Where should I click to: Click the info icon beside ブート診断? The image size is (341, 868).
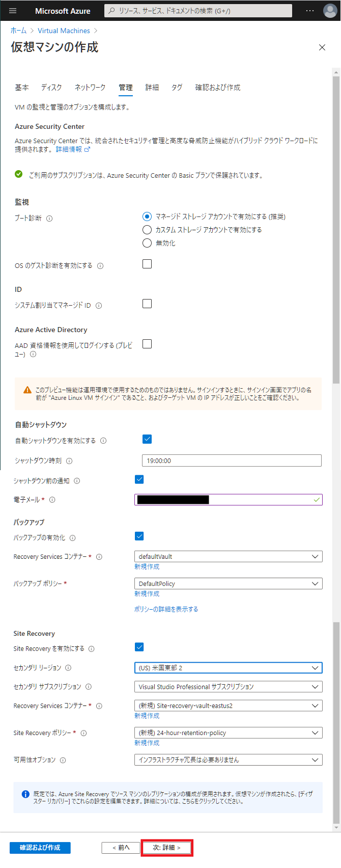click(x=49, y=219)
